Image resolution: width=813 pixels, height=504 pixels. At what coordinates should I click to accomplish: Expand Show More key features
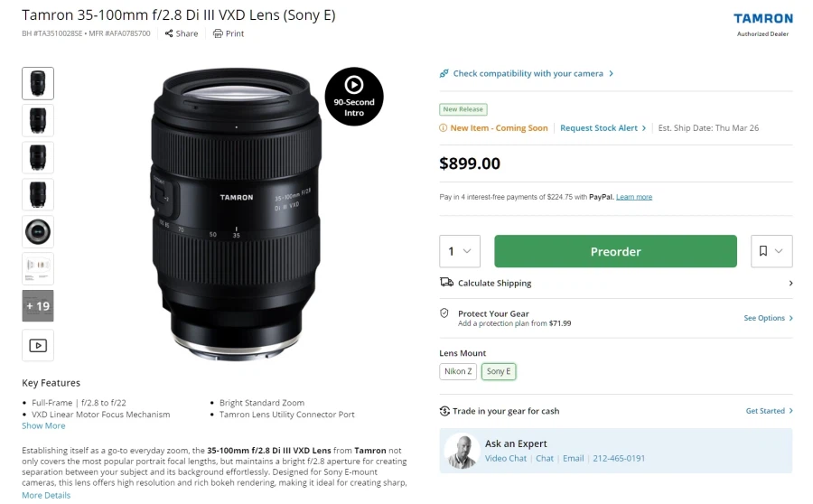point(43,425)
